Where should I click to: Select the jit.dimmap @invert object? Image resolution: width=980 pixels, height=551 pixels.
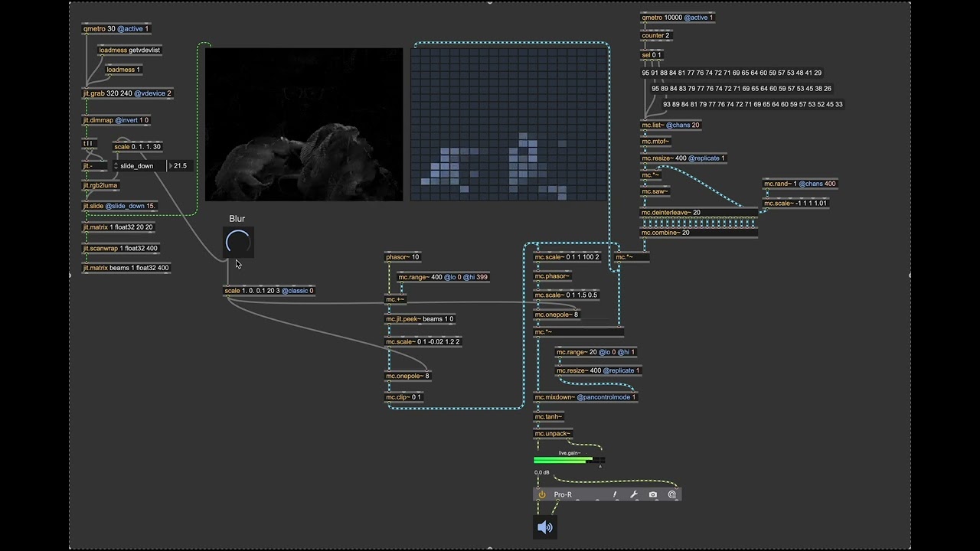[116, 120]
